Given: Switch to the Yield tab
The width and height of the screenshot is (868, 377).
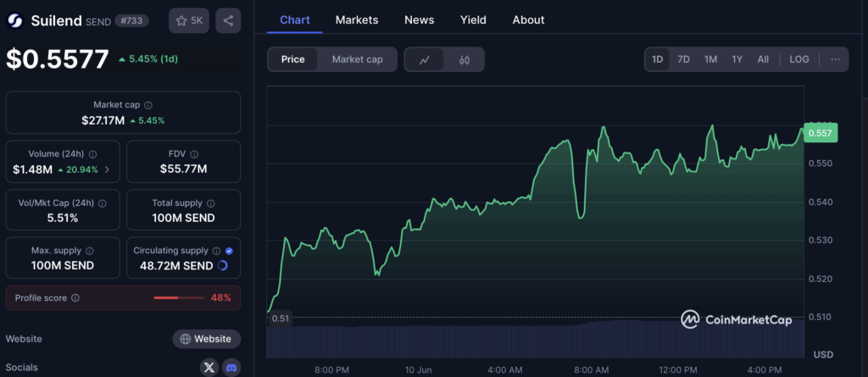Looking at the screenshot, I should point(473,20).
